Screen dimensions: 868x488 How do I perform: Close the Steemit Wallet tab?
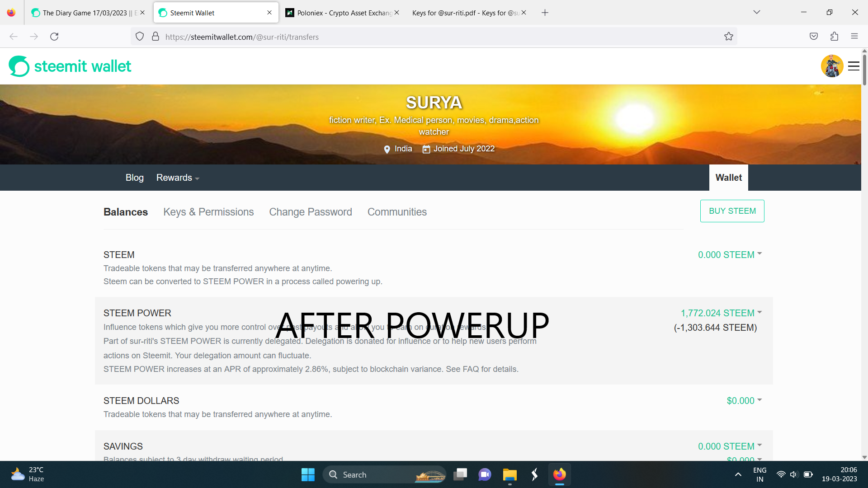tap(269, 13)
